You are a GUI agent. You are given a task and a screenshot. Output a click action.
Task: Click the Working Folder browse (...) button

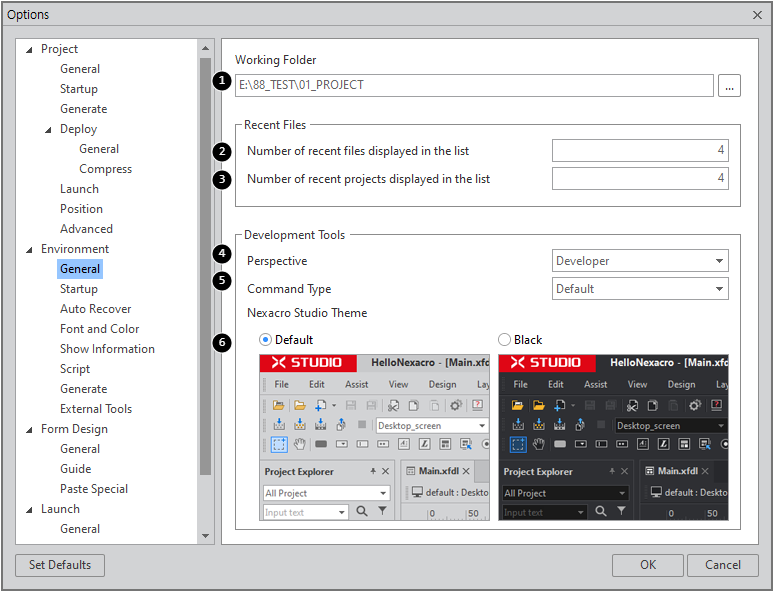click(730, 86)
